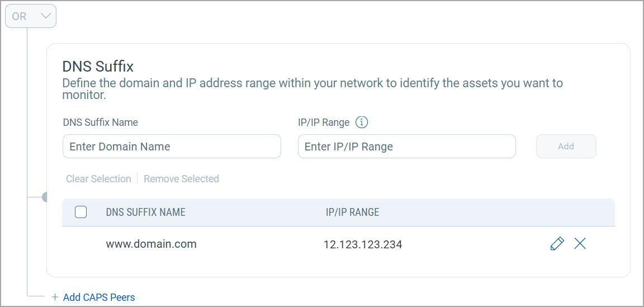This screenshot has height=307, width=644.
Task: Click Clear Selection
Action: 98,179
